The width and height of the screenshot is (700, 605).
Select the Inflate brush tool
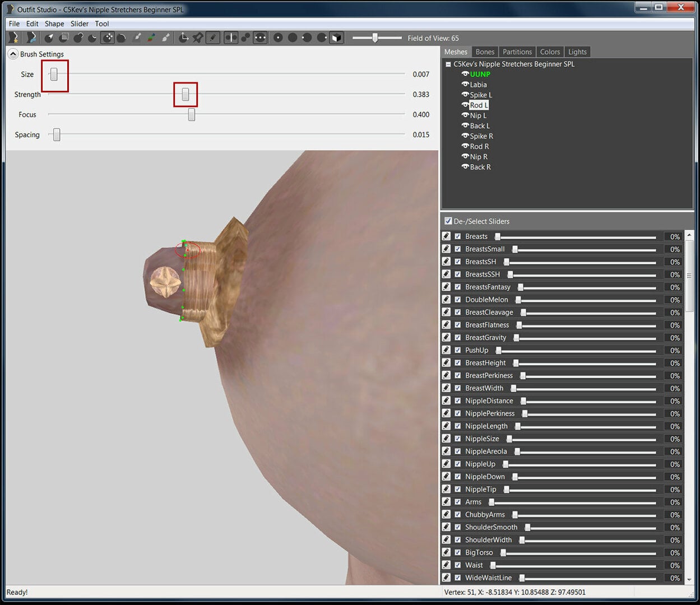(x=78, y=38)
